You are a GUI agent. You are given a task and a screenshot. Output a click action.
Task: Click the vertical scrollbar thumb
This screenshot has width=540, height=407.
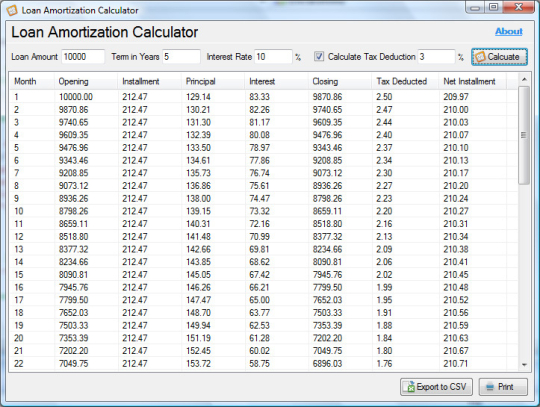pos(524,135)
